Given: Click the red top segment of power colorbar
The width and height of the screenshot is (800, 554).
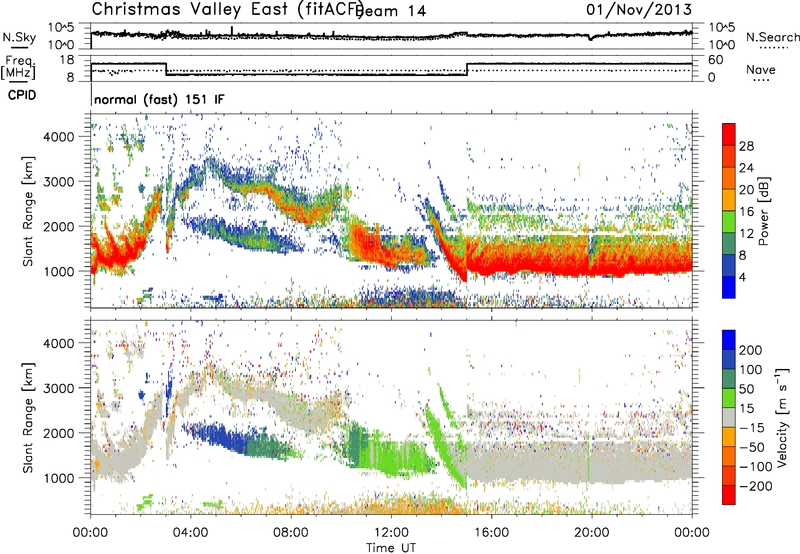Looking at the screenshot, I should pos(729,135).
